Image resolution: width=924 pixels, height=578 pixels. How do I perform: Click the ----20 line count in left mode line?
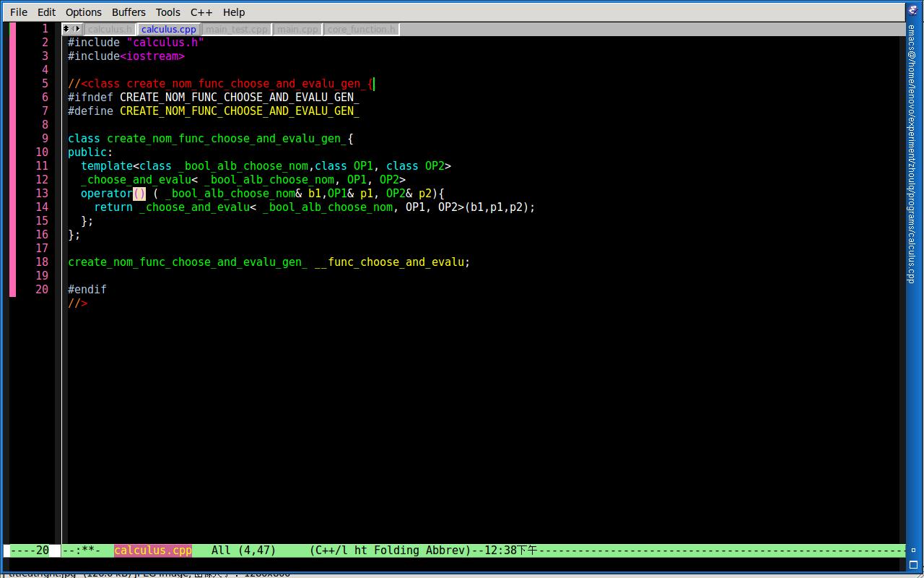(30, 550)
